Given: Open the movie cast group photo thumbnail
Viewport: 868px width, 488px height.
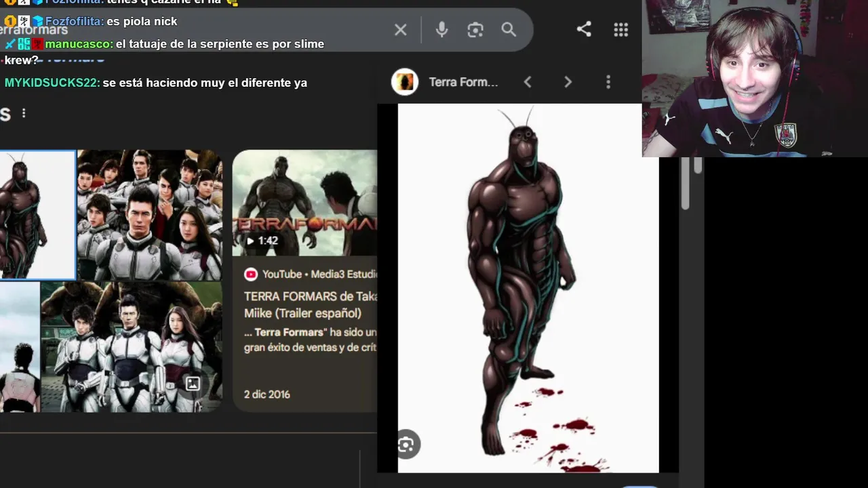Looking at the screenshot, I should (150, 215).
